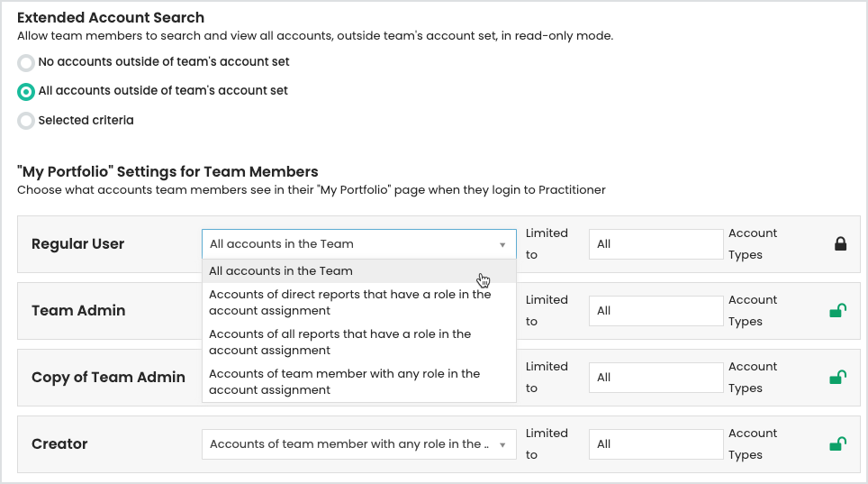Select the 'Selected criteria' radio option
This screenshot has height=484, width=868.
coord(27,121)
